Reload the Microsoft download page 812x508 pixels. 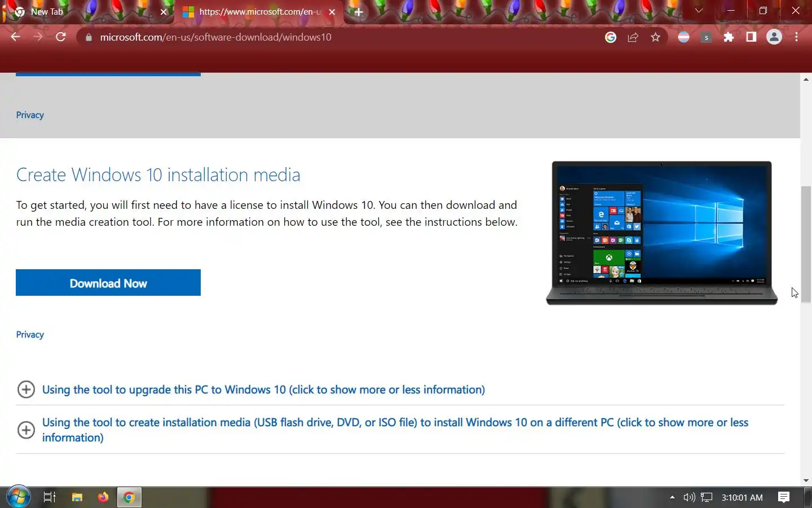pyautogui.click(x=61, y=37)
